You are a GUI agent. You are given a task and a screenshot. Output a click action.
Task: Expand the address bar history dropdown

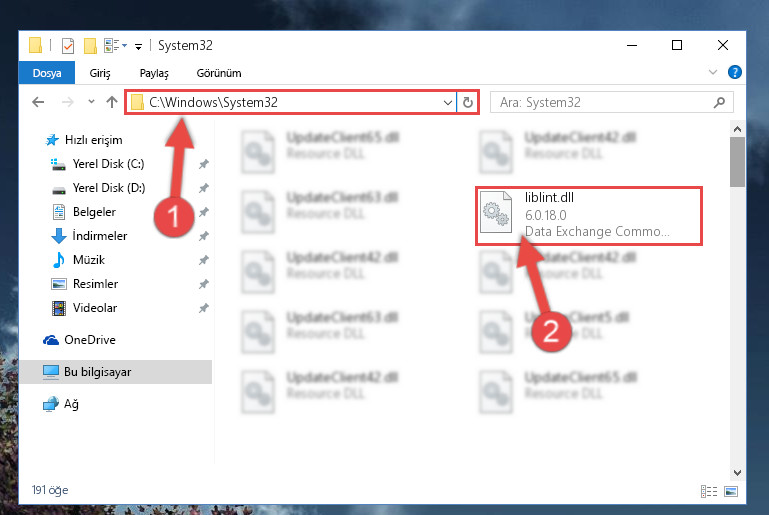[447, 103]
